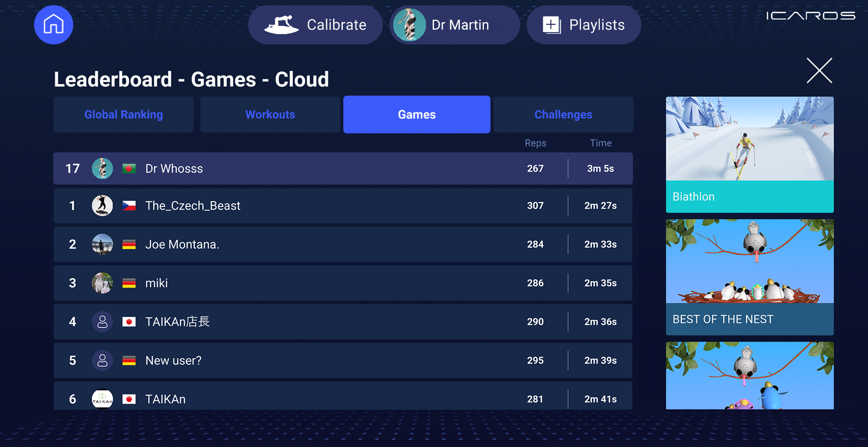The width and height of the screenshot is (868, 447).
Task: Click Joe Montana's profile avatar
Action: coord(102,244)
